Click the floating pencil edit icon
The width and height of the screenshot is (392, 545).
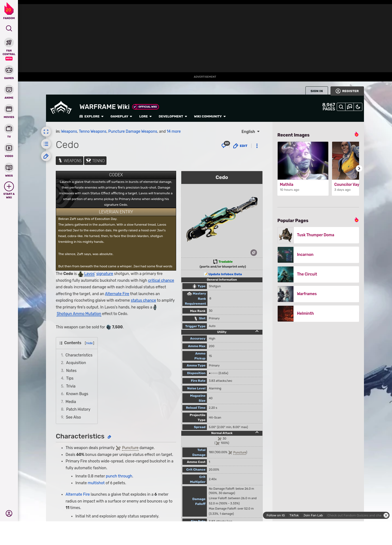pos(46,156)
